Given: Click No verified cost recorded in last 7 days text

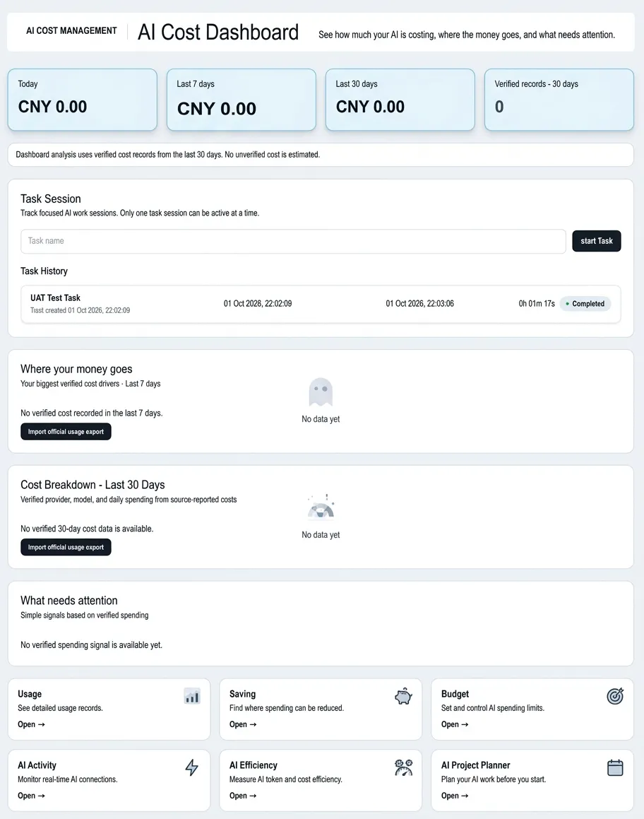Looking at the screenshot, I should point(91,413).
